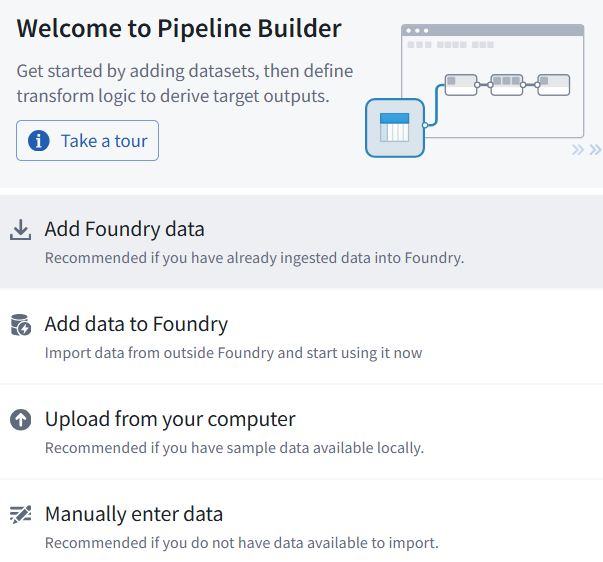Click the Add Foundry data download icon
This screenshot has width=603, height=562.
(20, 230)
